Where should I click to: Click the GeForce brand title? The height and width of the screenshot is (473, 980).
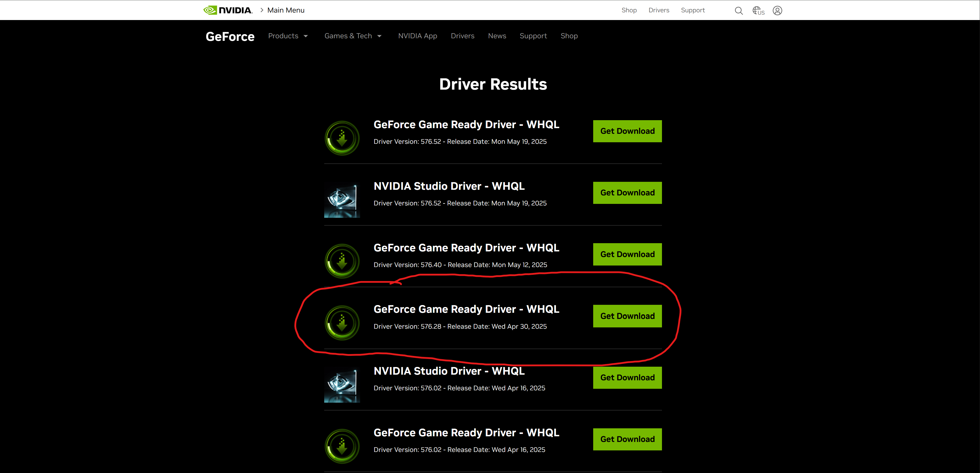(x=230, y=36)
